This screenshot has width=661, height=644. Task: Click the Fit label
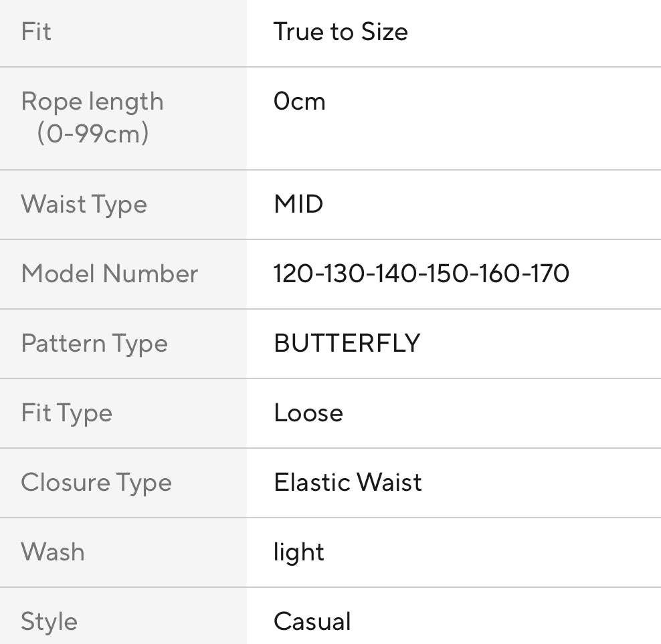pos(36,32)
